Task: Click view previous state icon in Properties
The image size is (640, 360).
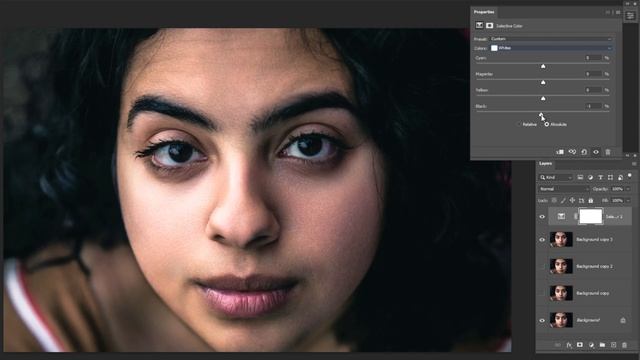Action: [x=572, y=152]
